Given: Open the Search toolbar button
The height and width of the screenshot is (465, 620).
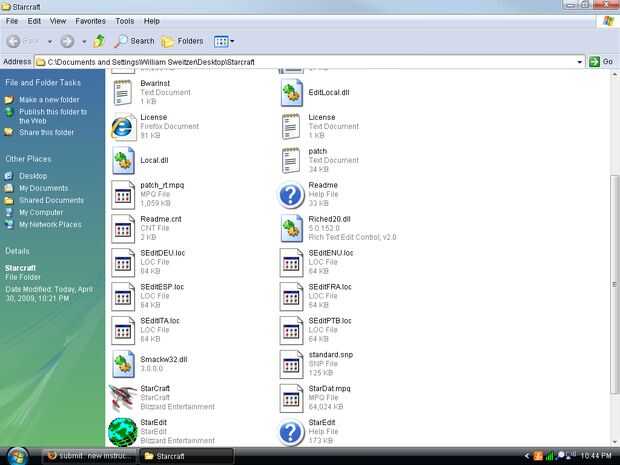Looking at the screenshot, I should [134, 41].
